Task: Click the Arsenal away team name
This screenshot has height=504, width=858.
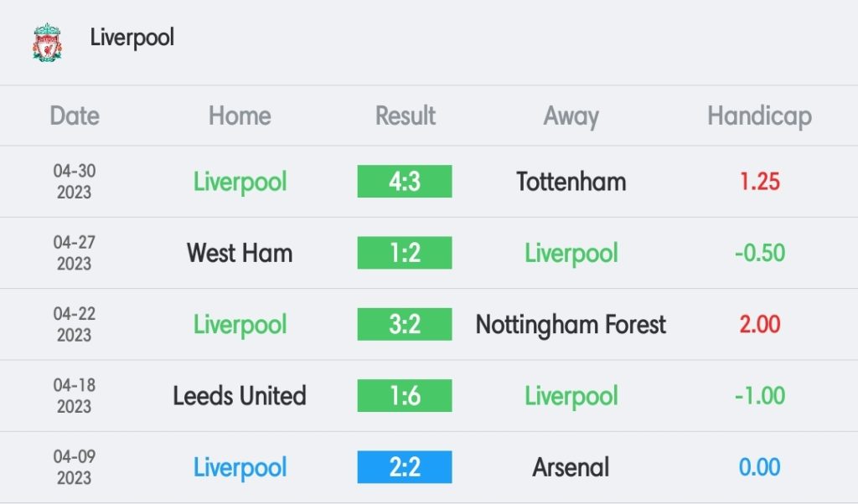Action: [x=571, y=467]
